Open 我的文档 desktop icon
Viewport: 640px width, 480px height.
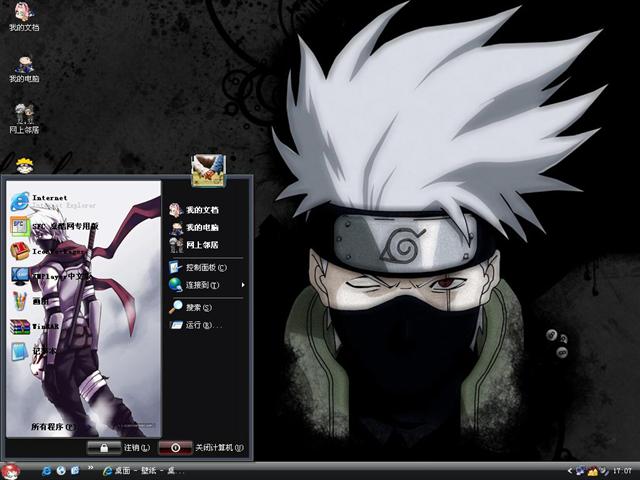coord(24,17)
